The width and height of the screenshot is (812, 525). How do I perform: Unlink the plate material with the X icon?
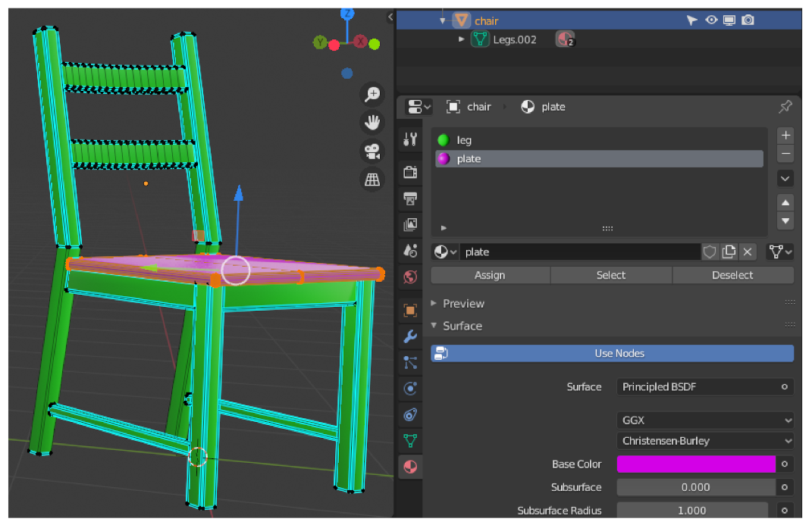[747, 252]
